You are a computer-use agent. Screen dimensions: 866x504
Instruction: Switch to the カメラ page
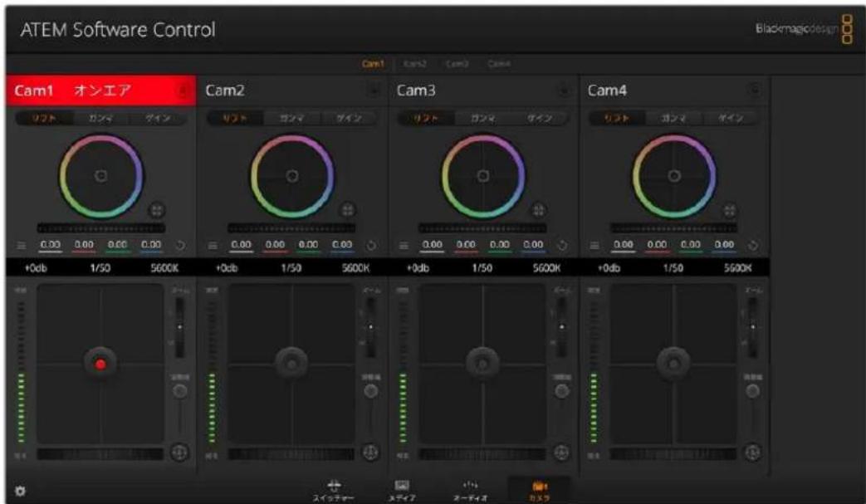[539, 491]
